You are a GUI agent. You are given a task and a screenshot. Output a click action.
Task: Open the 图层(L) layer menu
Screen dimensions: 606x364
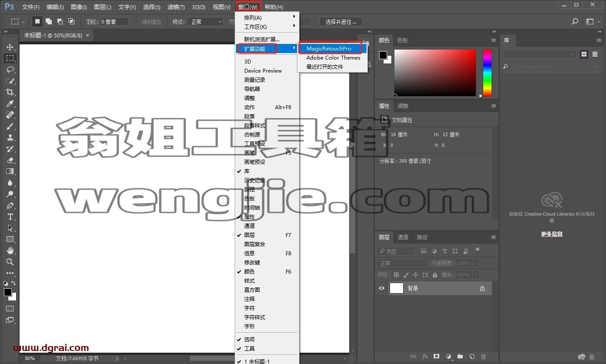103,7
